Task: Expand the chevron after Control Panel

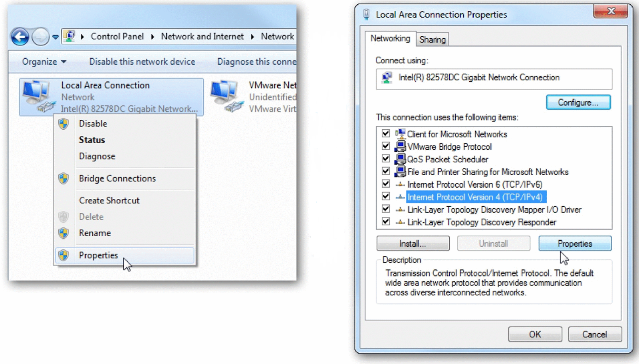Action: tap(153, 37)
